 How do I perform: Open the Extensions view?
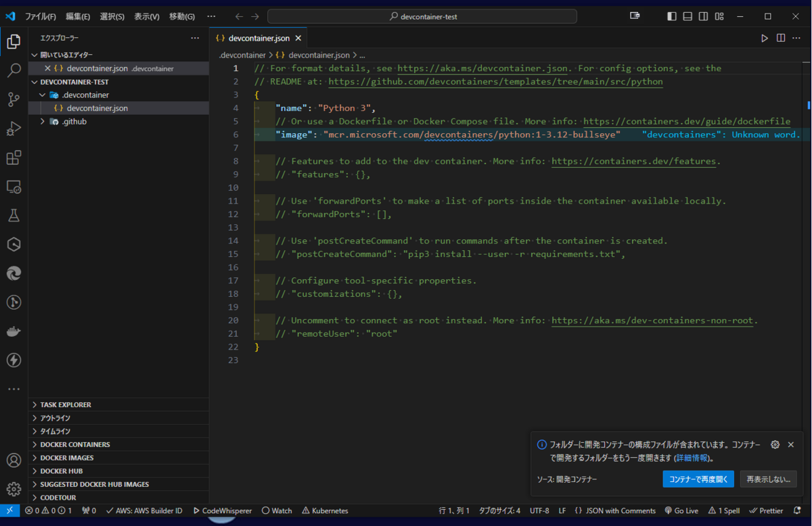coord(14,157)
